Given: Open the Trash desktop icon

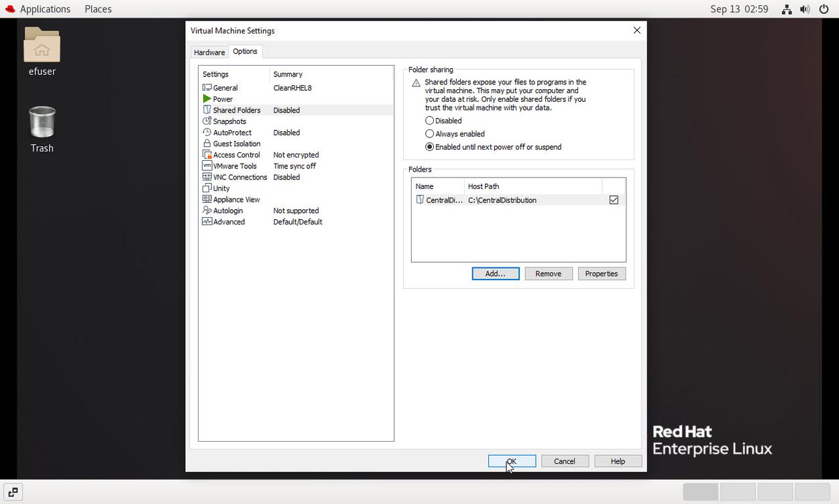Looking at the screenshot, I should (x=42, y=123).
